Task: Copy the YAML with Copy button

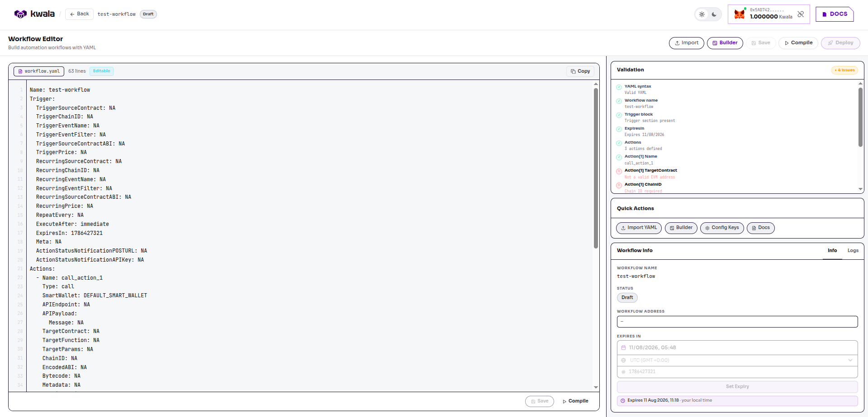Action: 580,71
